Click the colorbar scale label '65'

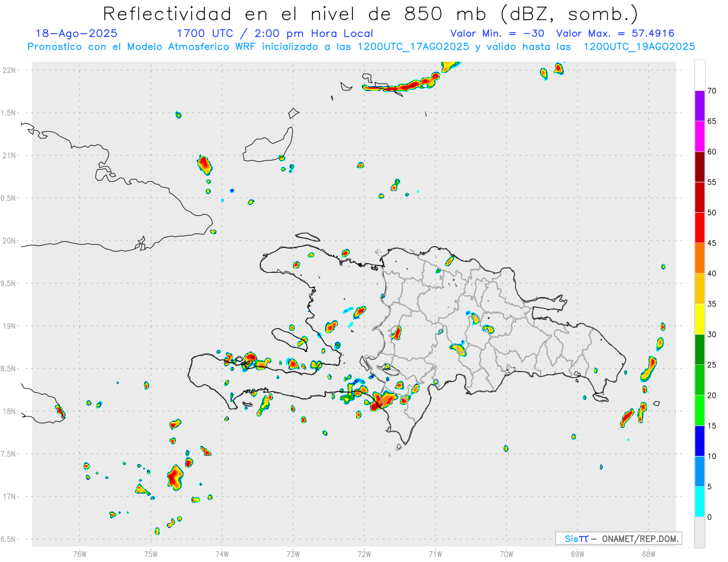[x=712, y=121]
